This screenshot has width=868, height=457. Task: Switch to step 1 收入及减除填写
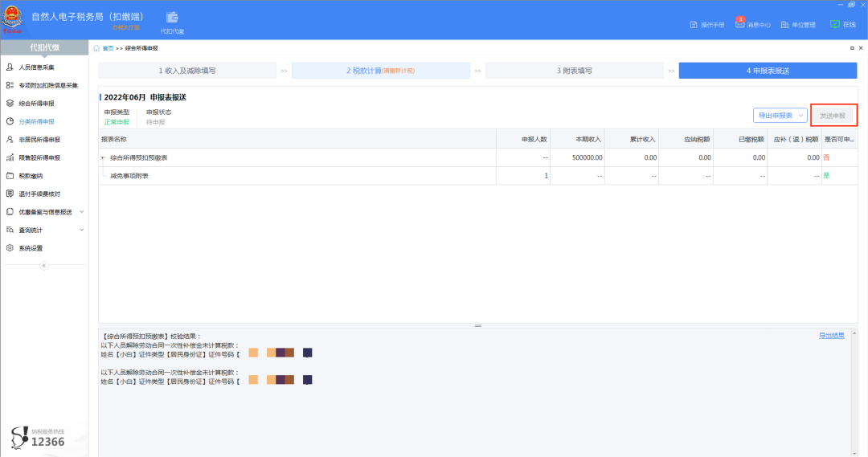(x=186, y=71)
